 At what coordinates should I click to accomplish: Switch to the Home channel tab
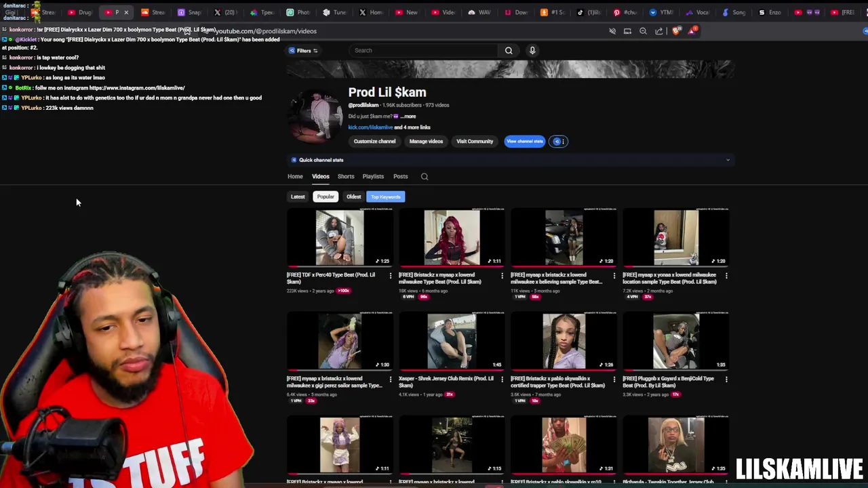pos(295,176)
